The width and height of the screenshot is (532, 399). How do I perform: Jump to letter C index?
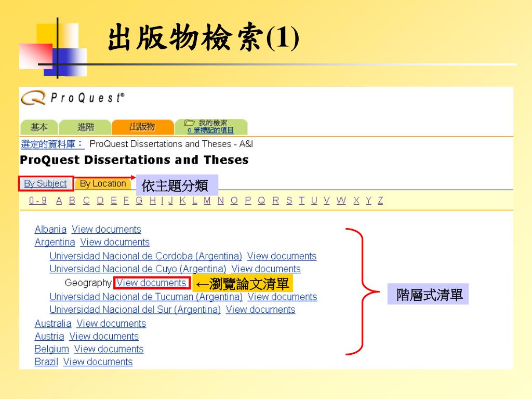point(87,201)
